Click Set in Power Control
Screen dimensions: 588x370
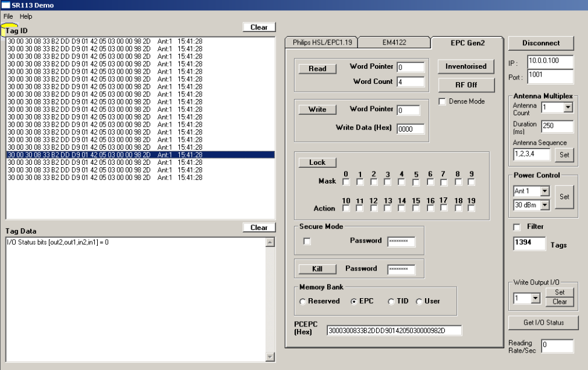click(564, 197)
